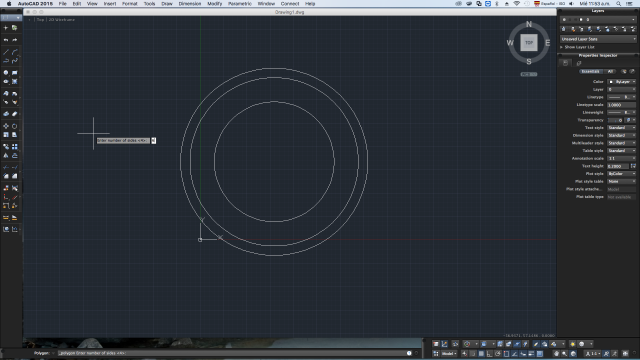Select the Line tool
Image resolution: width=640 pixels, height=360 pixels.
click(x=6, y=52)
